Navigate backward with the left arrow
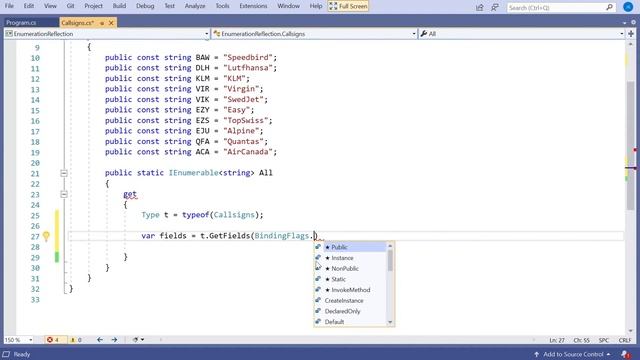Image resolution: width=640 pixels, height=360 pixels. click(100, 340)
